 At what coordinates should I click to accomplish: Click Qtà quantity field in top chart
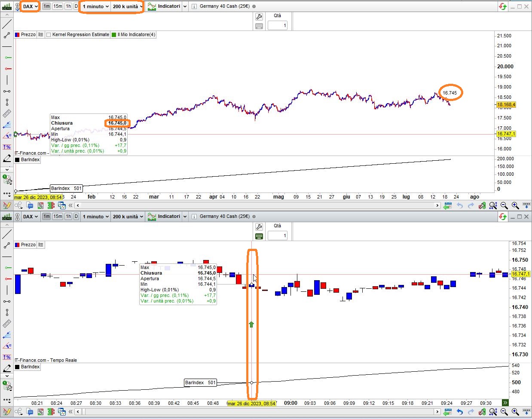point(278,26)
